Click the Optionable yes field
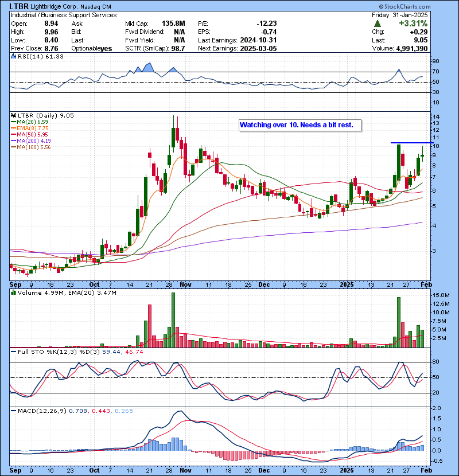This screenshot has width=459, height=476. pyautogui.click(x=91, y=49)
